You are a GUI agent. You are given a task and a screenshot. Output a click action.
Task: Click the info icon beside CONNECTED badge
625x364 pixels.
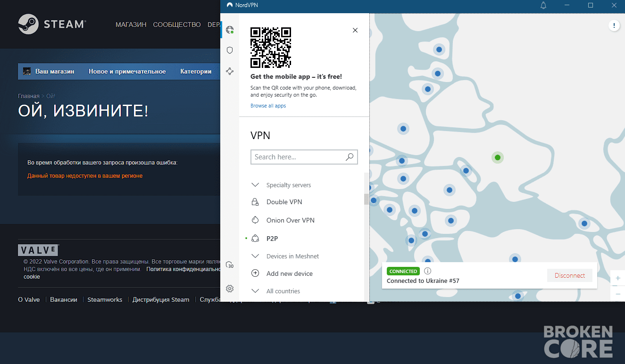(x=427, y=271)
